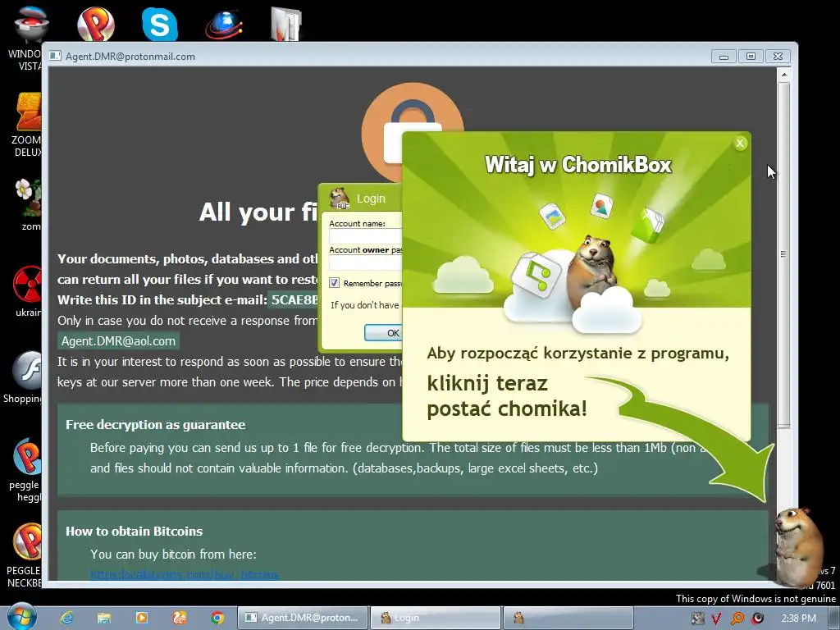Open the peggle heggl desktop icon
Screen dimensions: 840x630
point(25,470)
